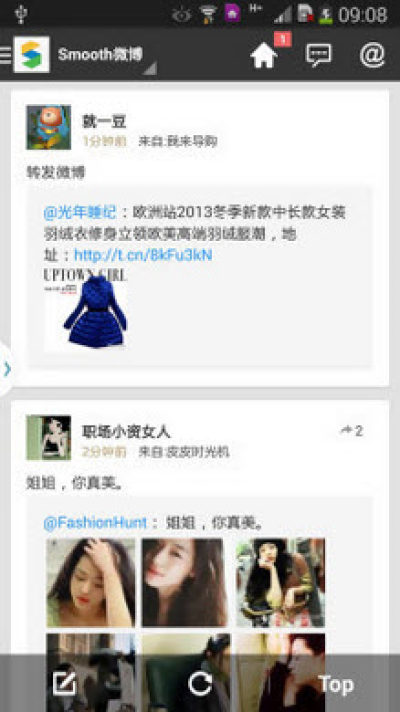Tap the repost arrow showing count 2

click(x=352, y=430)
